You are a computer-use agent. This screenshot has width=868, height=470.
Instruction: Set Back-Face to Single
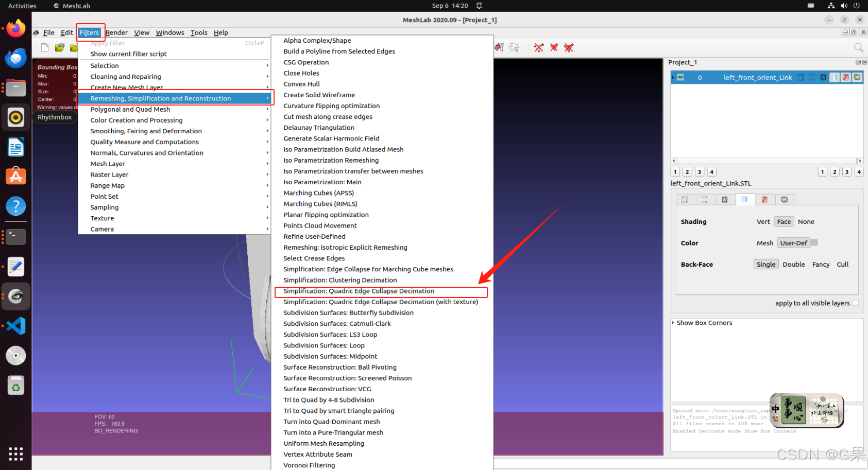coord(766,265)
